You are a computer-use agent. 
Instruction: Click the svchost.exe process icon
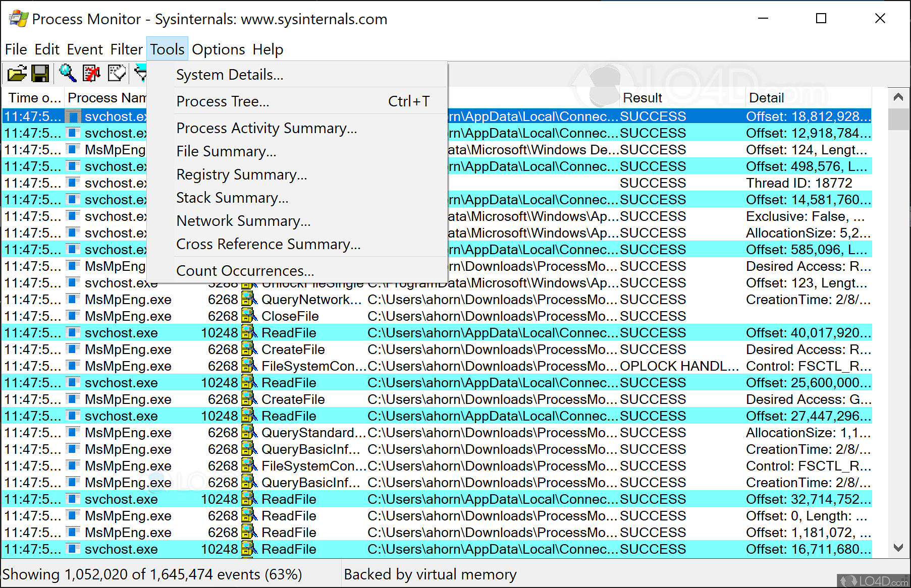point(73,332)
